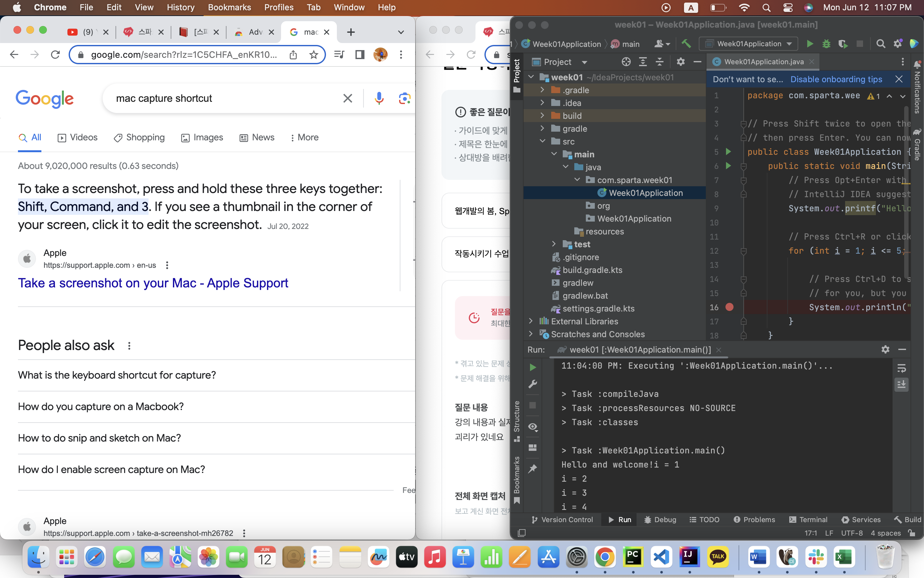924x578 pixels.
Task: Expand the build folder in the project tree
Action: tap(542, 116)
